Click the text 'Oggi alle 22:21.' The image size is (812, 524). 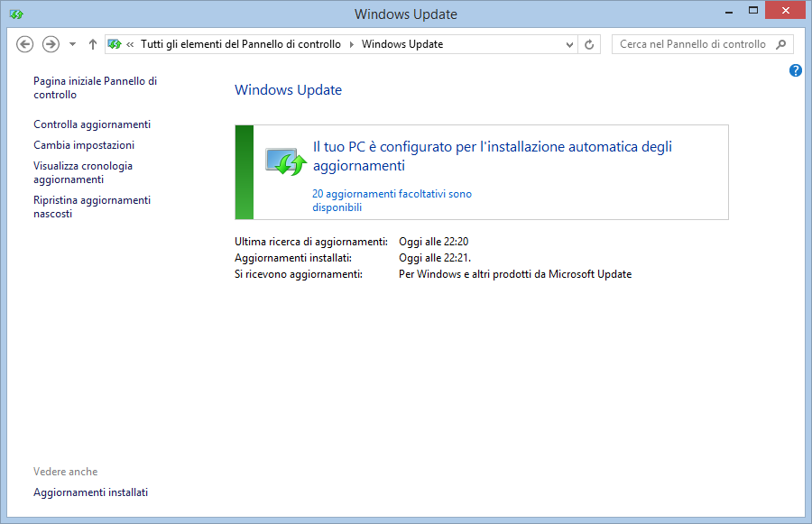coord(435,258)
